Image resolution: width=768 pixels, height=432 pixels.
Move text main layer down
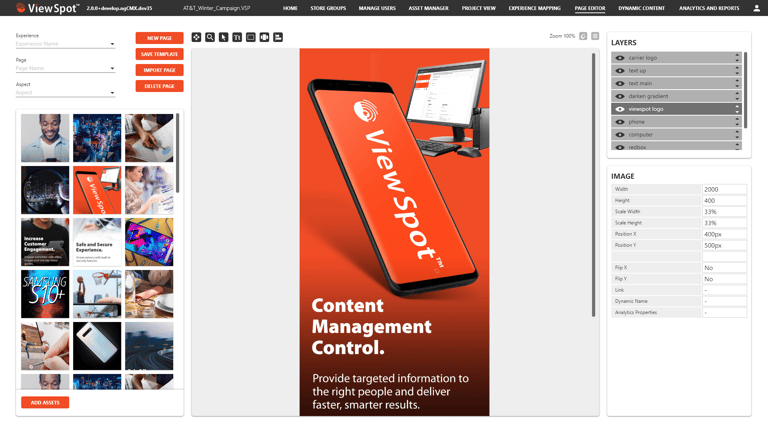(x=737, y=86)
